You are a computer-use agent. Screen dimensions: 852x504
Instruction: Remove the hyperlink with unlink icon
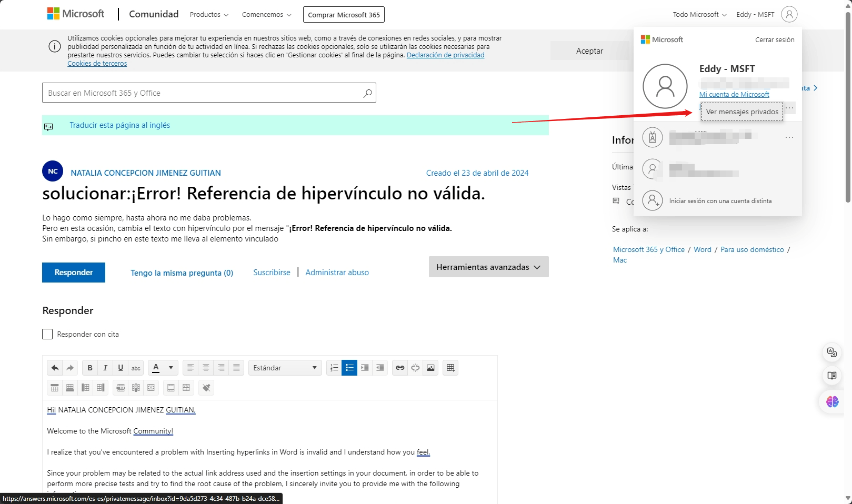click(415, 368)
